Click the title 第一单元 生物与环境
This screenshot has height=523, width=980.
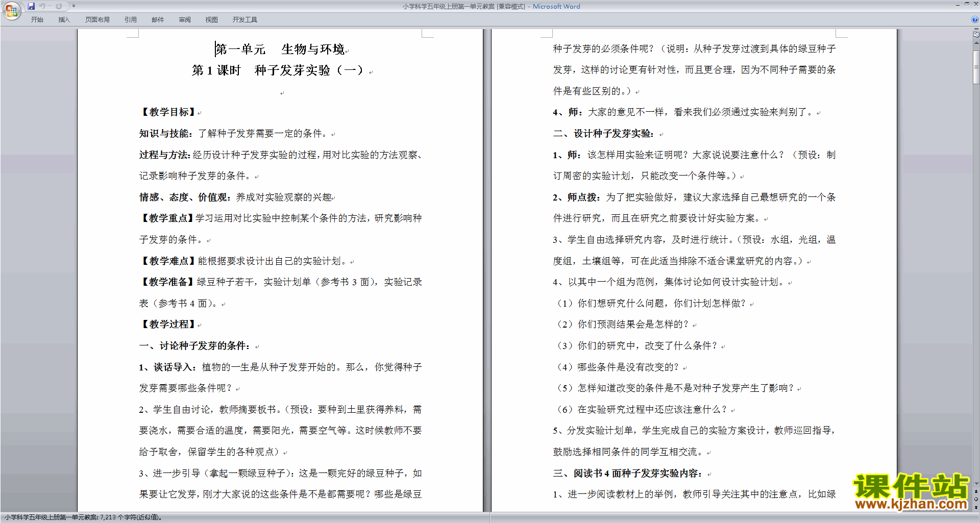point(280,49)
